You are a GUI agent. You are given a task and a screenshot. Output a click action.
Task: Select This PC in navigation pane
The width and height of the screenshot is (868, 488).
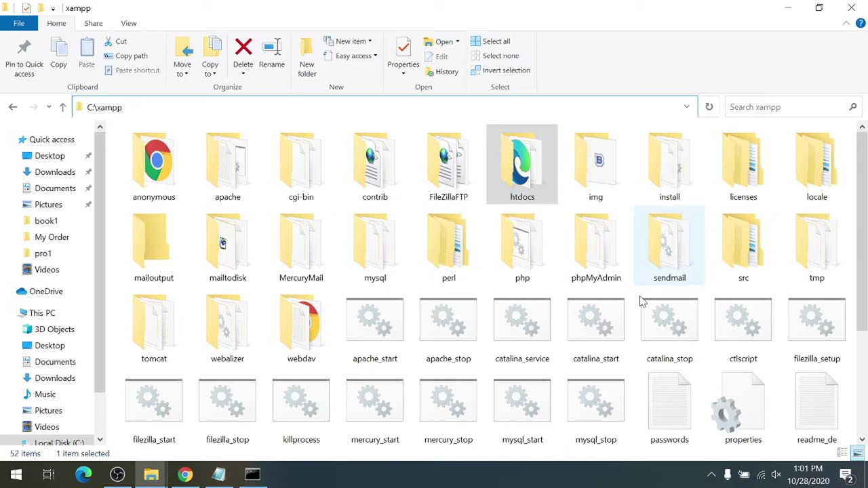coord(42,313)
